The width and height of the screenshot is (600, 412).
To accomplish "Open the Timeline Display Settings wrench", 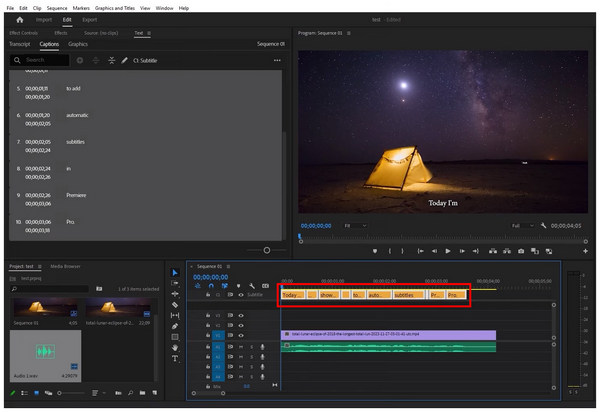I will pos(252,286).
